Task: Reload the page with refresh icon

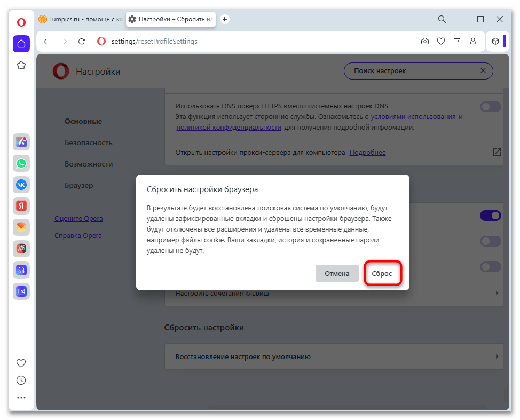Action: pos(82,41)
